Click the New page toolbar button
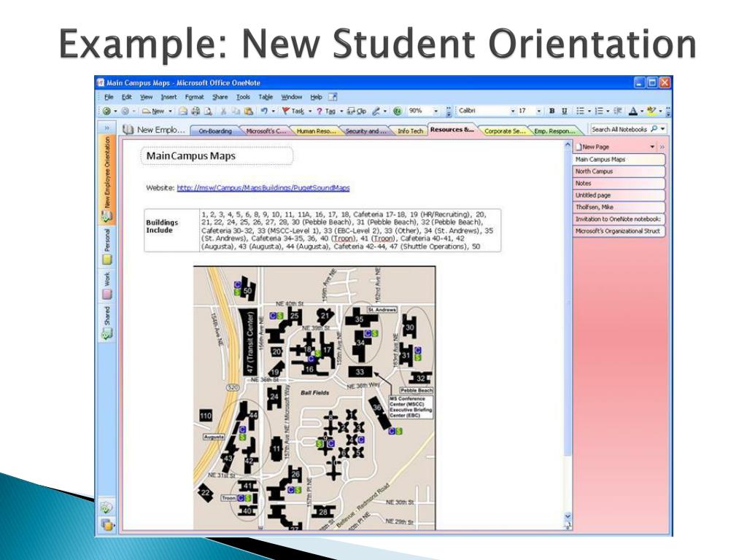 pyautogui.click(x=153, y=111)
